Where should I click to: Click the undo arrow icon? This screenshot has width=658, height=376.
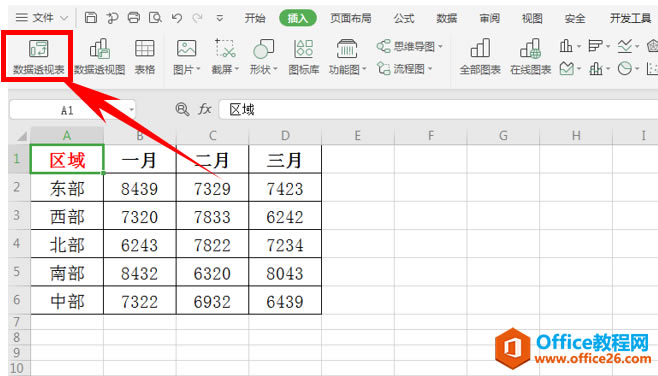coord(177,18)
